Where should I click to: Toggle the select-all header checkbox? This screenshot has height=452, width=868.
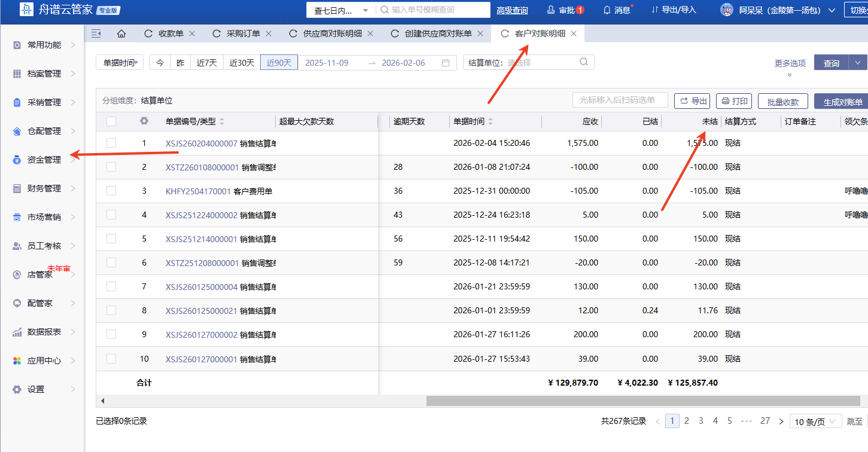[111, 121]
